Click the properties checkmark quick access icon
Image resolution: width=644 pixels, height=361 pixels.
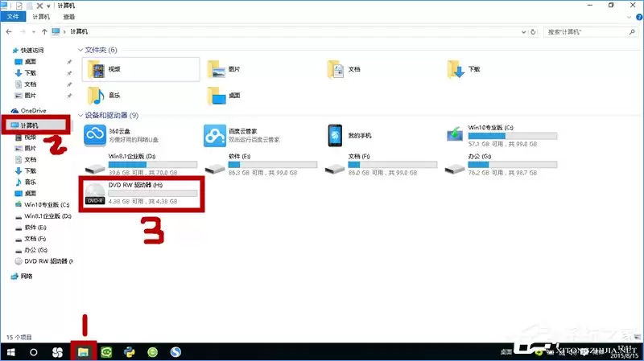pyautogui.click(x=19, y=6)
